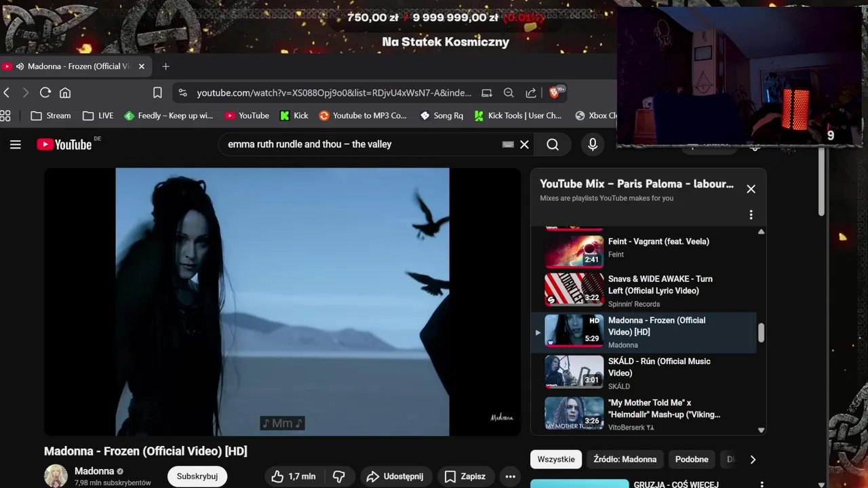Click the Subskrybuj button
The image size is (868, 488).
point(197,476)
